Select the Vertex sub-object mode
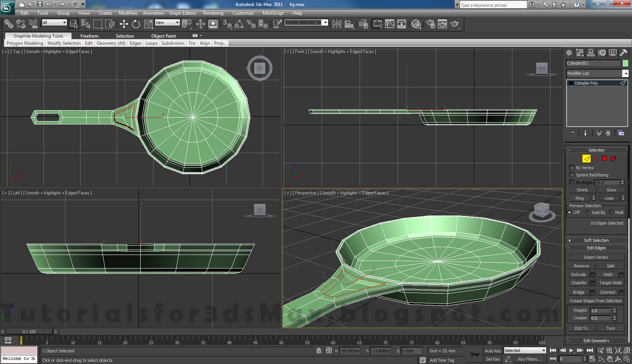Screen dimensions: 632x364 click(x=577, y=158)
